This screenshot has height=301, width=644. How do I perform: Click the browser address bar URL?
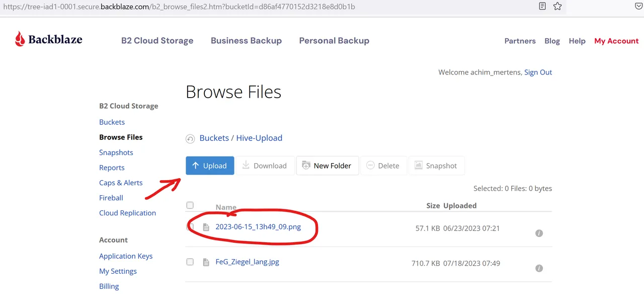[x=179, y=7]
